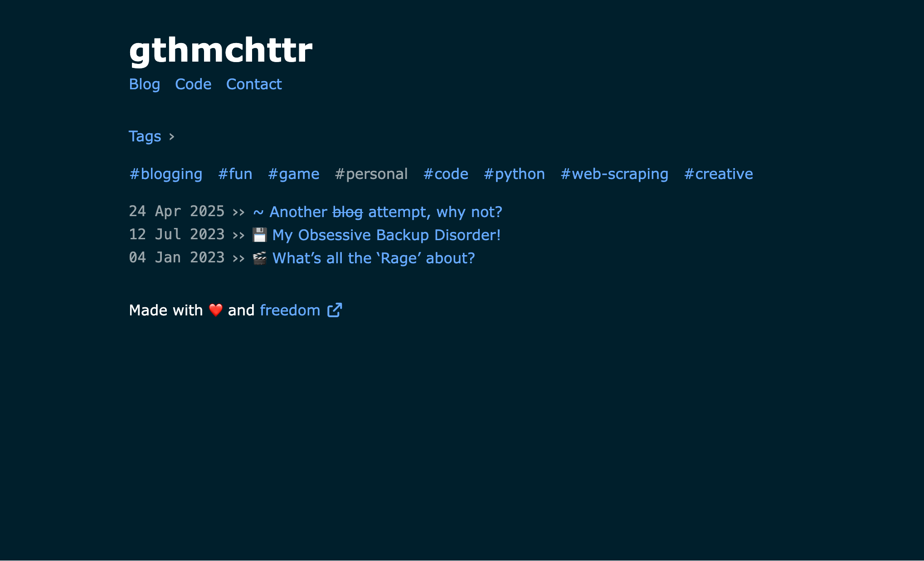Select the #creative tag
This screenshot has width=924, height=561.
coord(718,174)
